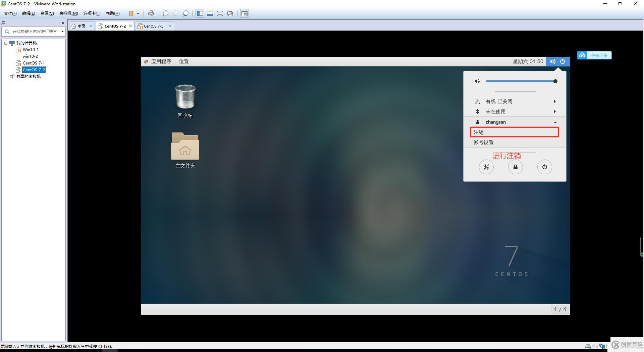The image size is (644, 352).
Task: Click the volume icon in the CentOS top bar
Action: pyautogui.click(x=553, y=61)
